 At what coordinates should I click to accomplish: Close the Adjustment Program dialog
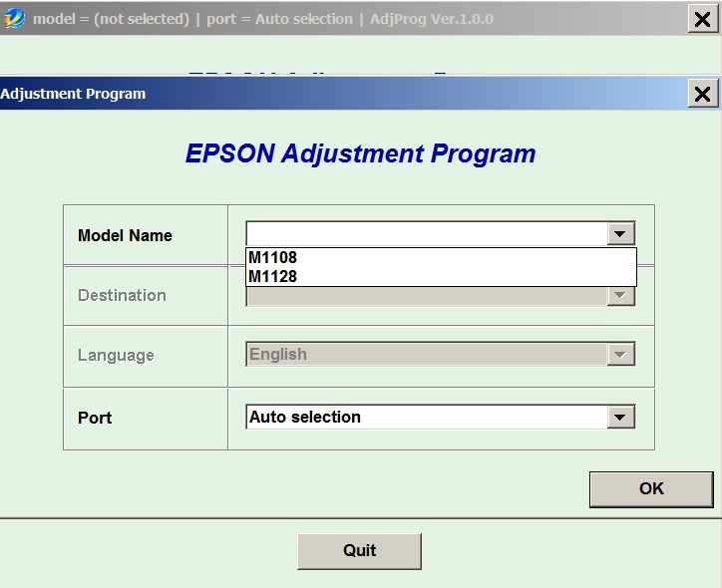(702, 94)
